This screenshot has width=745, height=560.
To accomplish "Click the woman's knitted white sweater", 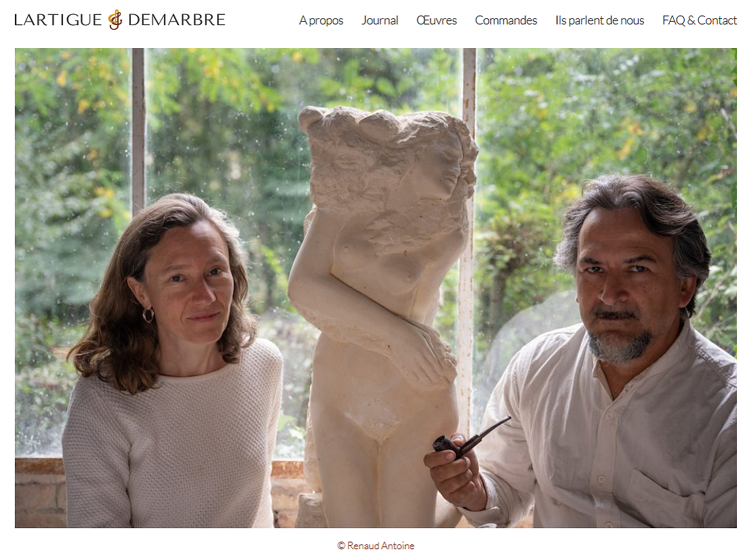I will pyautogui.click(x=171, y=442).
